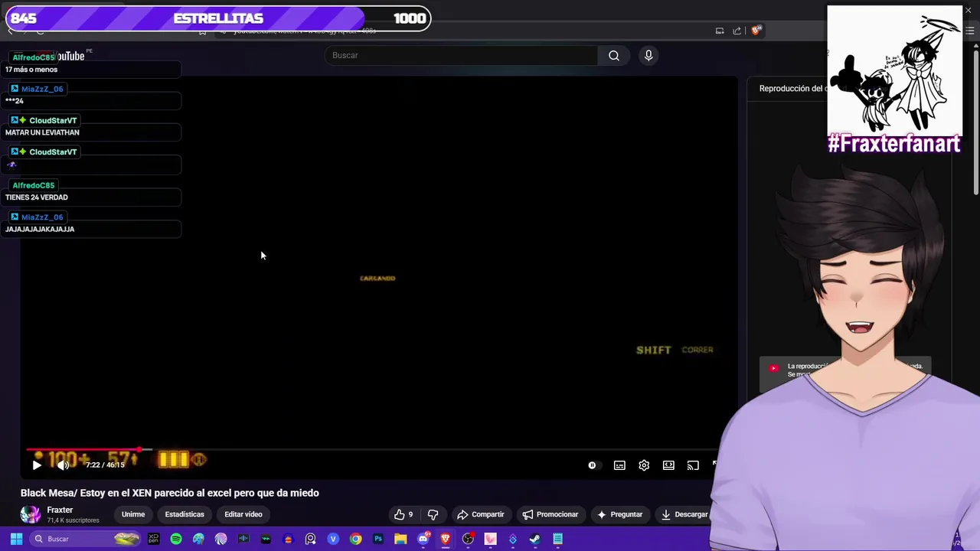Click Editar vídeo button
The height and width of the screenshot is (551, 980).
tap(243, 514)
